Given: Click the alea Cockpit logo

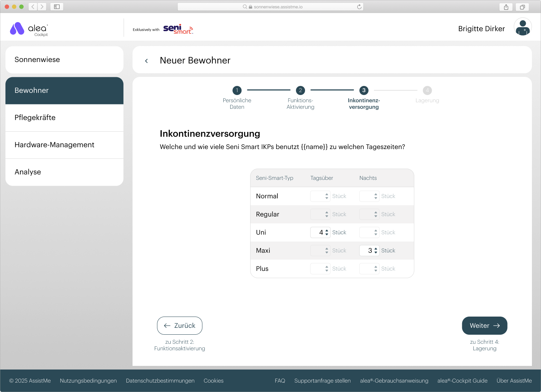Looking at the screenshot, I should point(29,29).
